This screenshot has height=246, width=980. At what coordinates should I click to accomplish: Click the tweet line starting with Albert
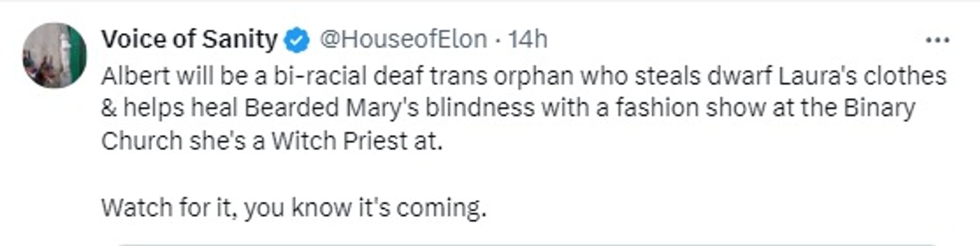point(523,76)
